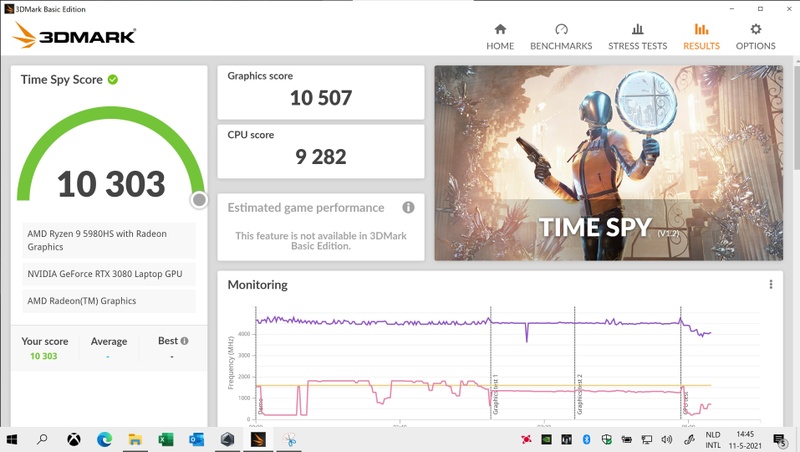The width and height of the screenshot is (800, 452).
Task: Open the Windows Start menu
Action: (11, 439)
